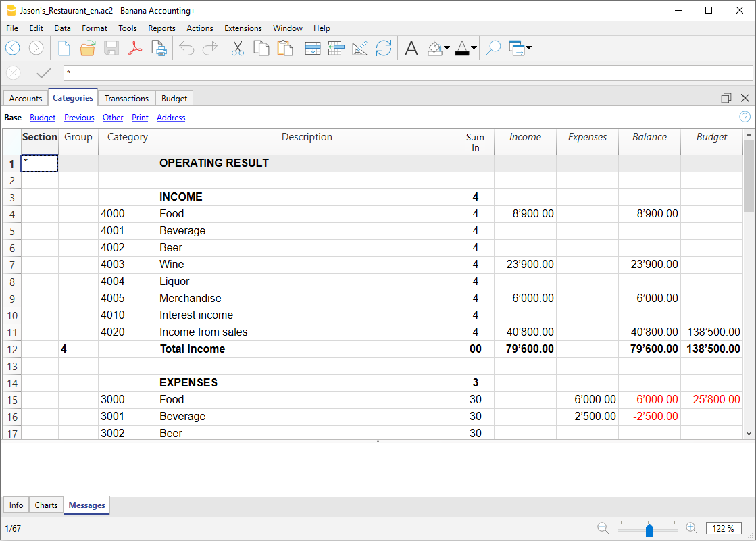This screenshot has height=541, width=756.
Task: Open the Actions menu
Action: 199,28
